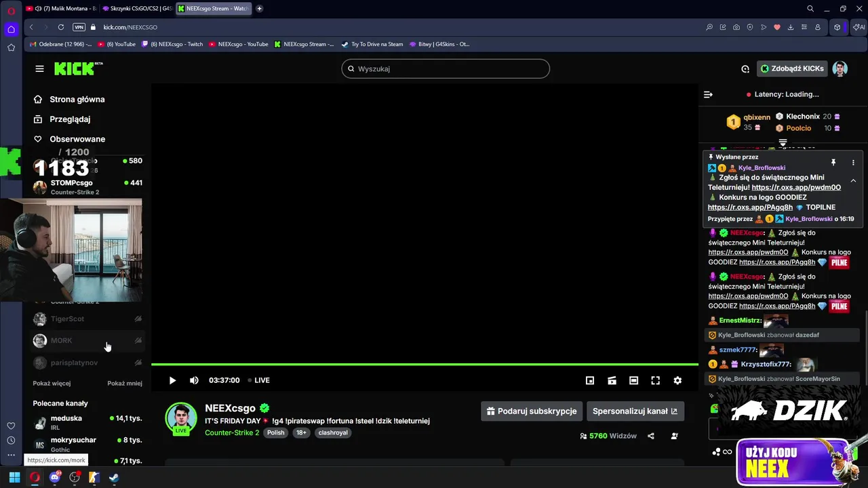Image resolution: width=868 pixels, height=488 pixels.
Task: Open user profile avatar menu
Action: tap(840, 68)
